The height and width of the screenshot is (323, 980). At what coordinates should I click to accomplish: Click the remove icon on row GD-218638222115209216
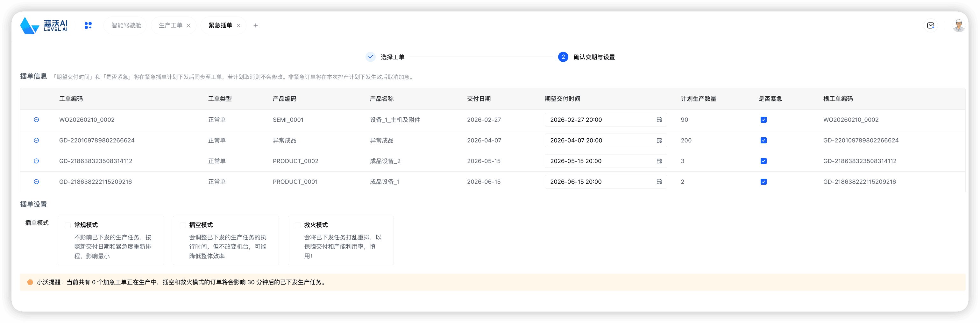(36, 182)
